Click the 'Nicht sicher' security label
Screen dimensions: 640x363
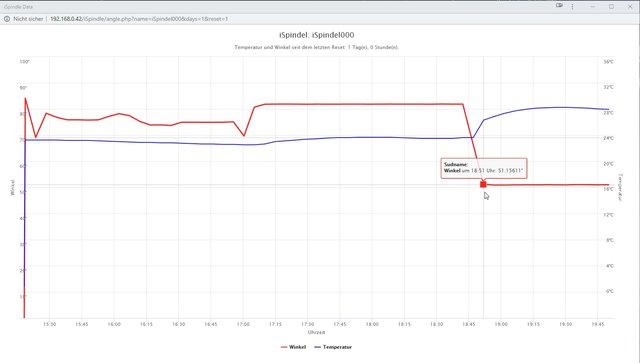(28, 19)
